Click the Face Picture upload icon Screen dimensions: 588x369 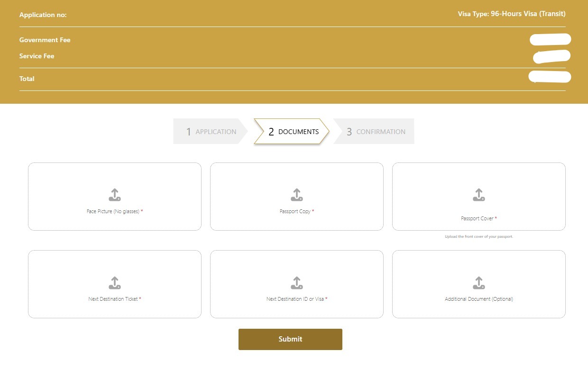coord(115,195)
